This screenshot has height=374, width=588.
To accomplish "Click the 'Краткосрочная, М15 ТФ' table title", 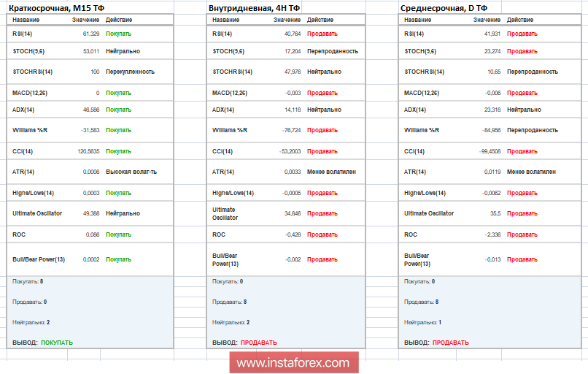I will (57, 8).
